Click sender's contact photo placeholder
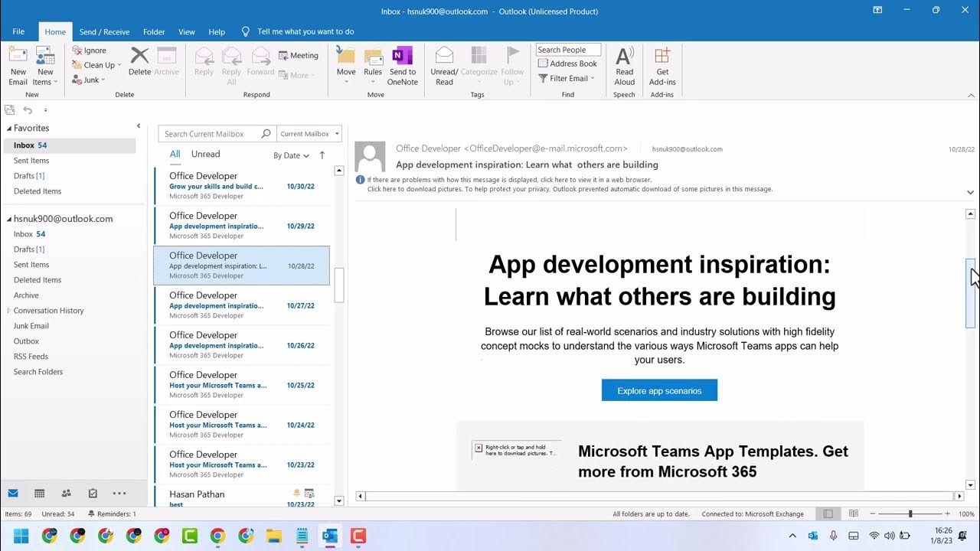Viewport: 980px width, 551px height. pyautogui.click(x=371, y=158)
